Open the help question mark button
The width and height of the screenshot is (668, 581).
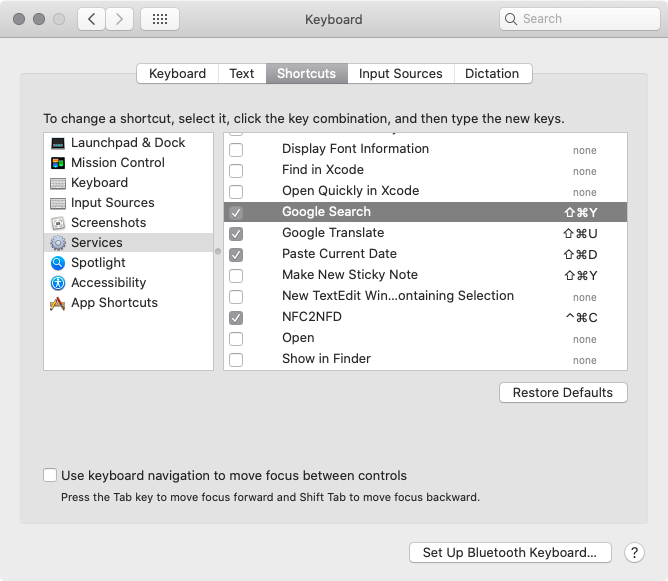tap(634, 552)
